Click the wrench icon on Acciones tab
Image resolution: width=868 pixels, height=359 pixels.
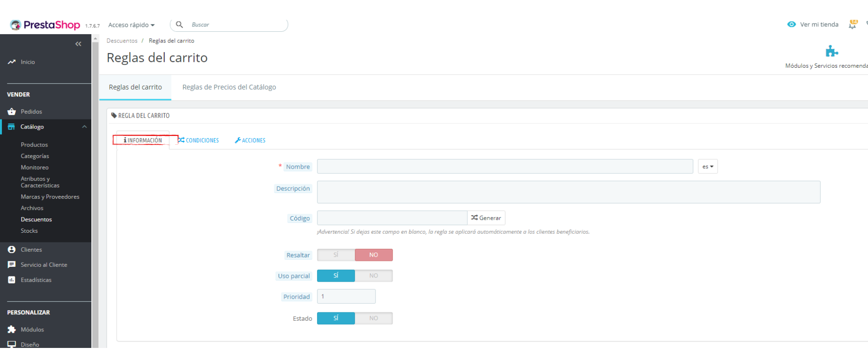tap(238, 140)
